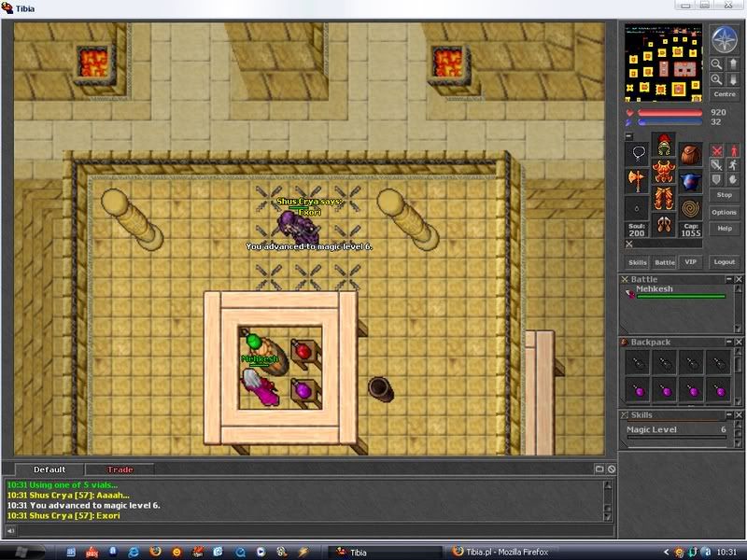This screenshot has width=747, height=560.
Task: Click the chat message input field
Action: [316, 530]
